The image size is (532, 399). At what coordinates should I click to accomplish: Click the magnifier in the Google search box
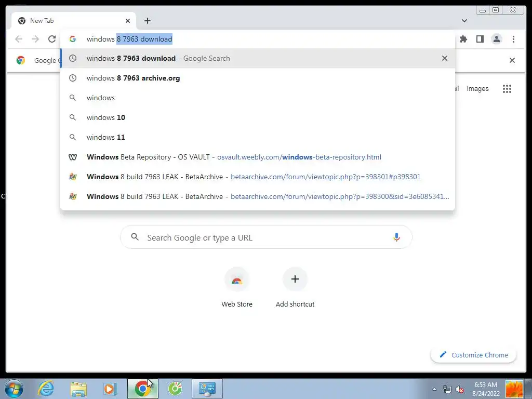[135, 237]
